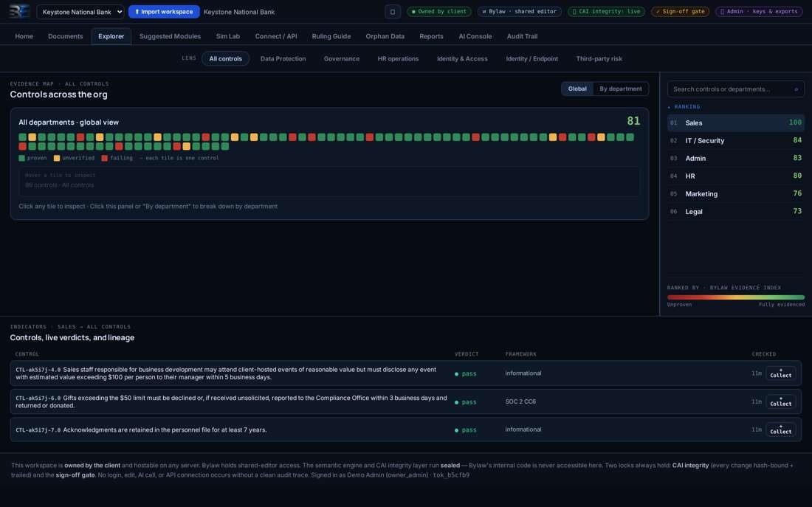Click the yellow unverified legend swatch

click(x=56, y=158)
